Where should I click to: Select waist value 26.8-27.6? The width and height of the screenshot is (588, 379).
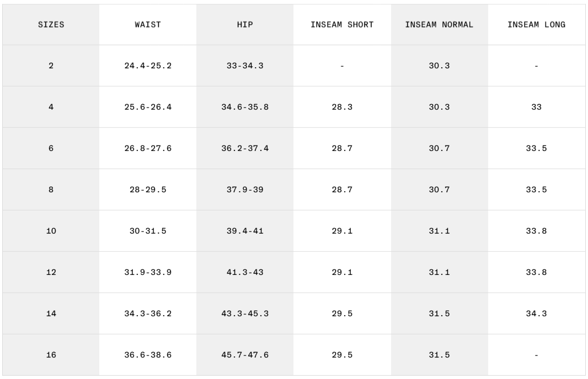coord(148,148)
